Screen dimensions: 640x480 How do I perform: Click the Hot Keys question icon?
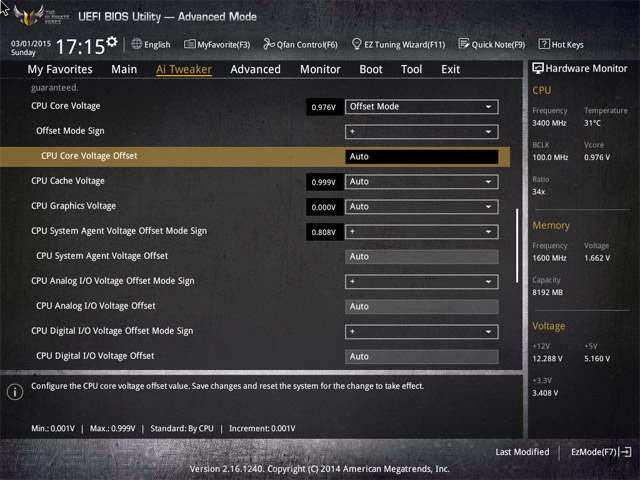pos(544,44)
